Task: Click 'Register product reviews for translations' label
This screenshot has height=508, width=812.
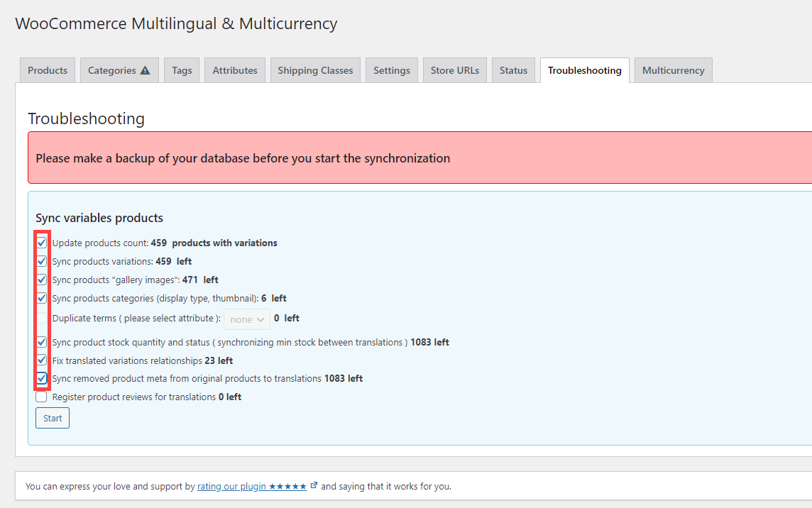Action: (x=134, y=397)
